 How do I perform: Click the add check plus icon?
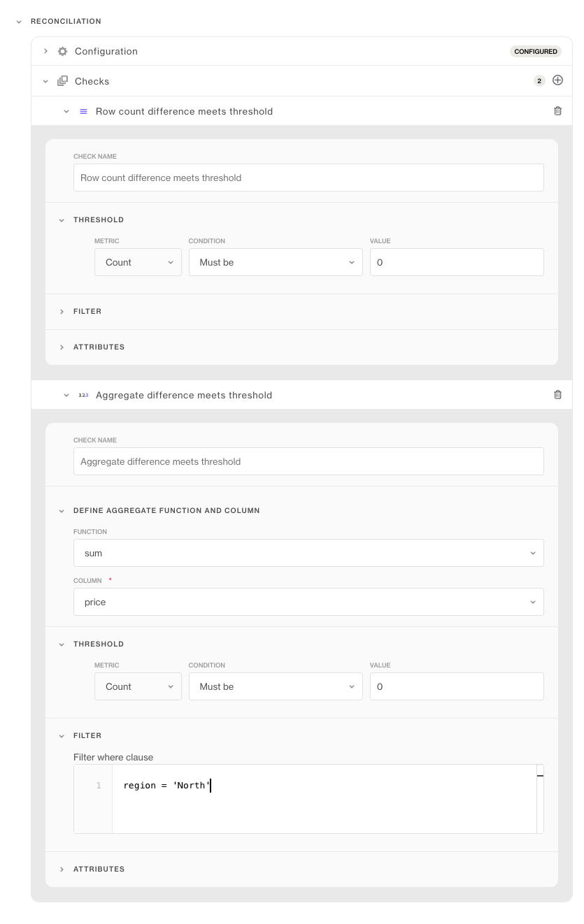pos(557,80)
